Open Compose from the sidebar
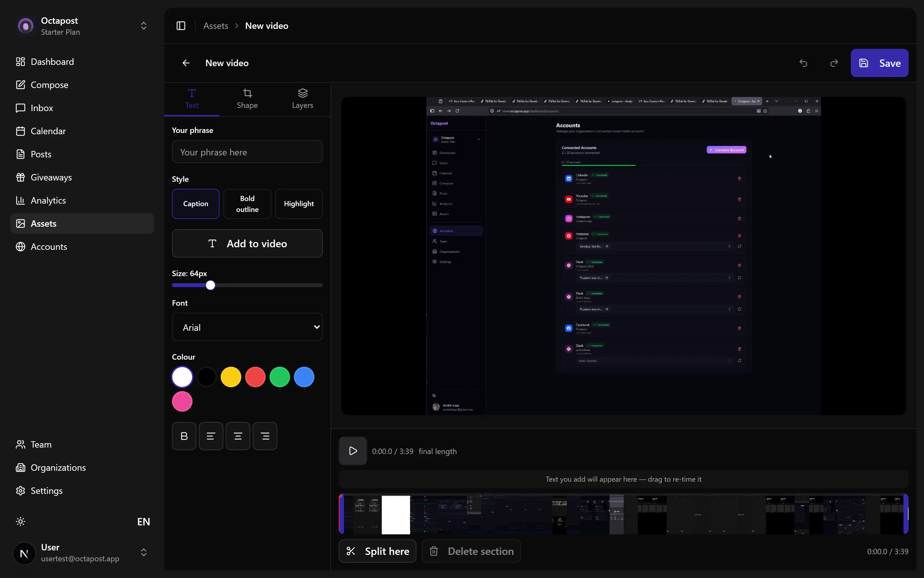This screenshot has height=578, width=924. (82, 85)
